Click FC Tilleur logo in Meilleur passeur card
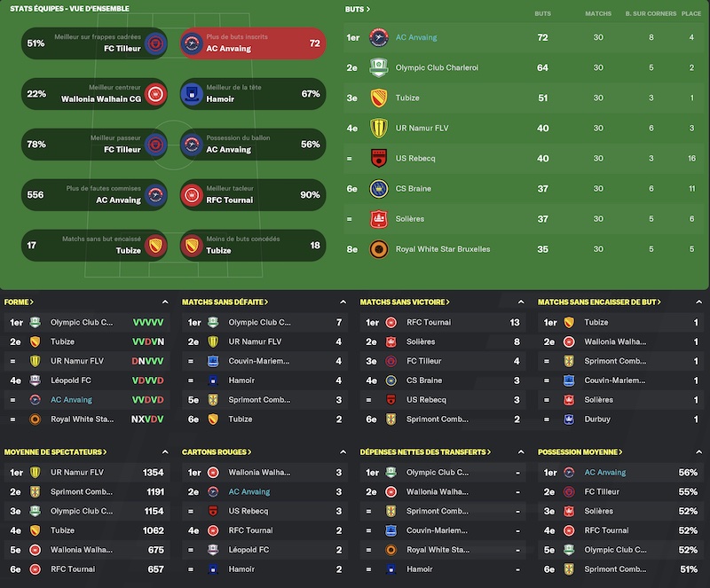Viewport: 710px width, 588px height. coord(156,145)
